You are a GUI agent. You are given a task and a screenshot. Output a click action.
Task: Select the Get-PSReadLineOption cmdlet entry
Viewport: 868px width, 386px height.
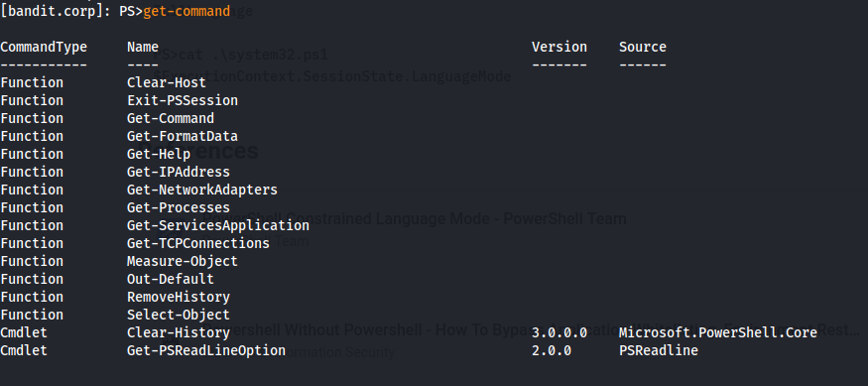[x=206, y=350]
